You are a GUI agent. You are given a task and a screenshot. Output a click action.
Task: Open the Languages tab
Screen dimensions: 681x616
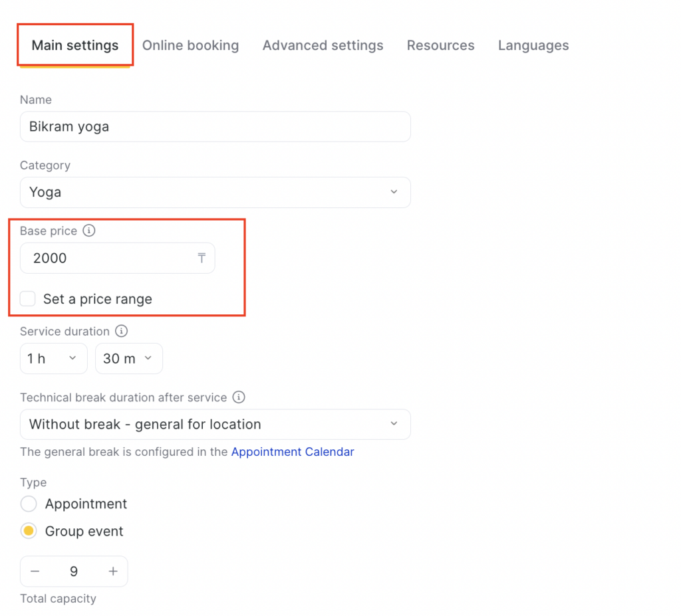point(533,46)
